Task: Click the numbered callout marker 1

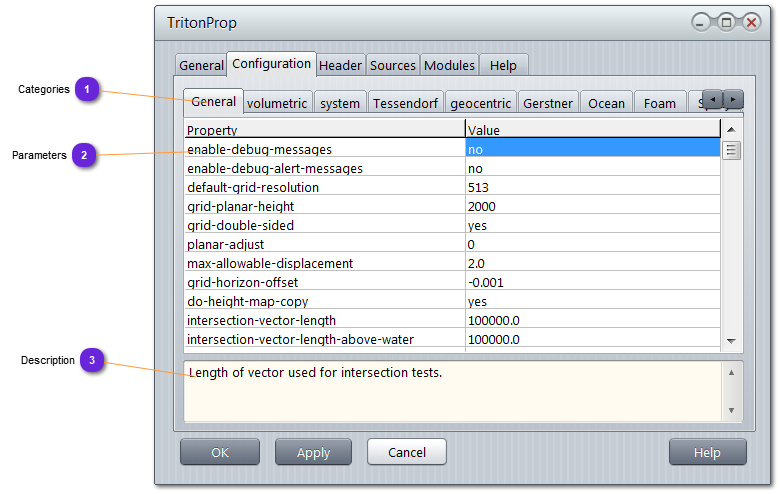Action: point(88,90)
